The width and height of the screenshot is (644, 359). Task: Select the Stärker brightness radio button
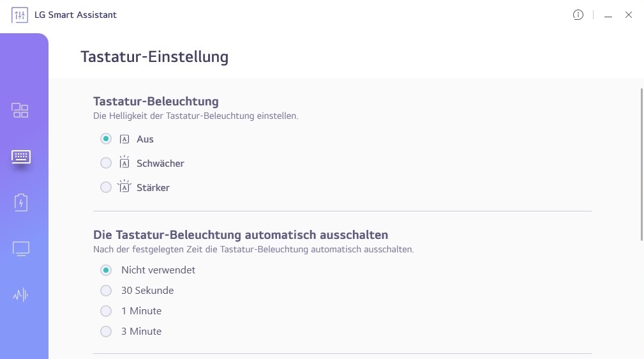pos(106,187)
